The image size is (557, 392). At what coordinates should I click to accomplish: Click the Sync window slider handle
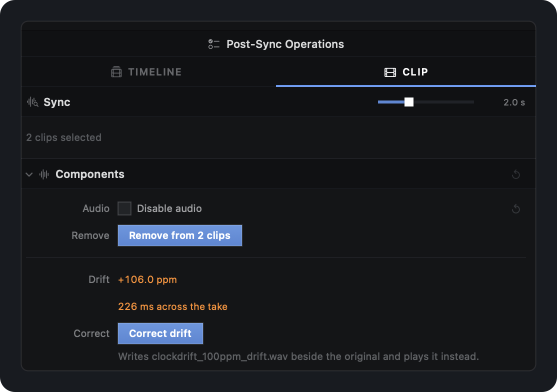409,102
